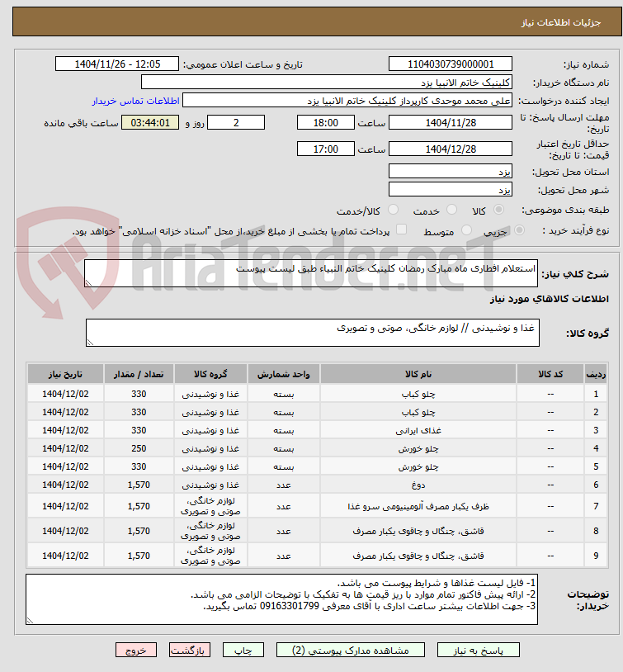This screenshot has height=672, width=623.
Task: Click the گروه کالا text area
Action: (x=313, y=333)
